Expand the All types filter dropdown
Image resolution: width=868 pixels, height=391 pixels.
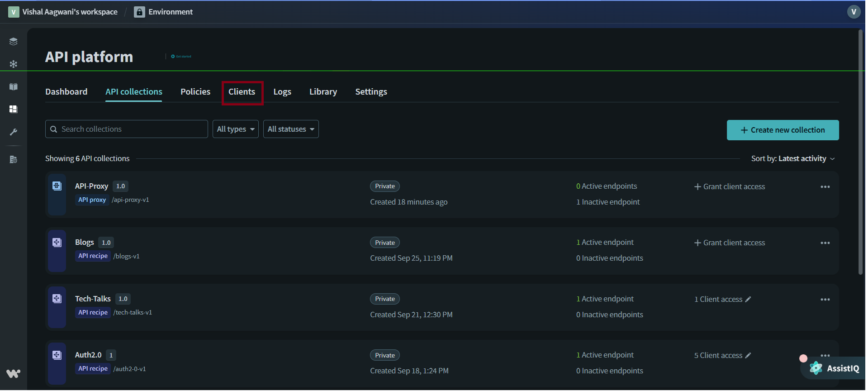coord(236,129)
